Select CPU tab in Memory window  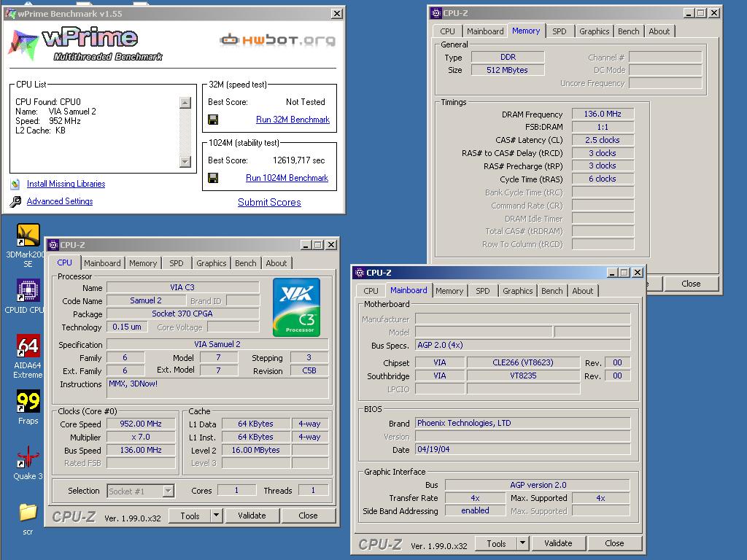tap(447, 31)
